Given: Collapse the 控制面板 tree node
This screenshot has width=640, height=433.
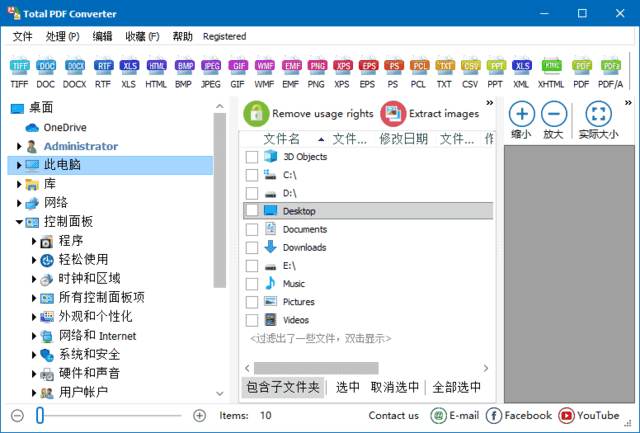Looking at the screenshot, I should pos(19,222).
